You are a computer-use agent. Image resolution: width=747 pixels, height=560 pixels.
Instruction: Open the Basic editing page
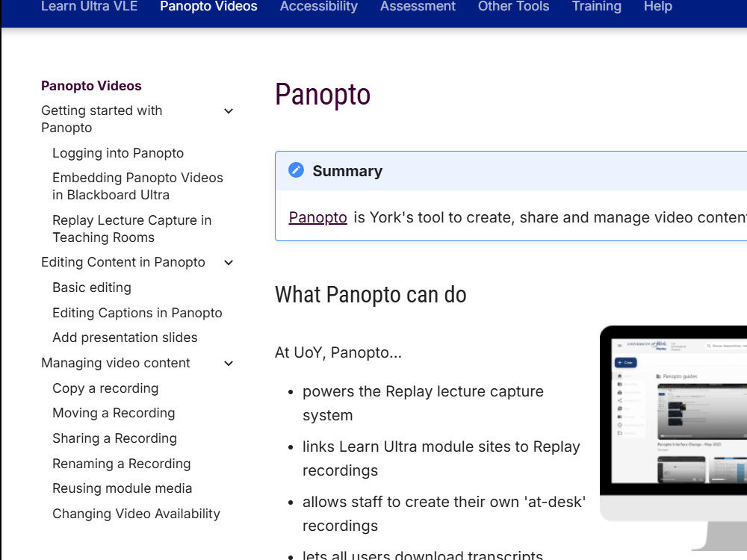(x=91, y=287)
